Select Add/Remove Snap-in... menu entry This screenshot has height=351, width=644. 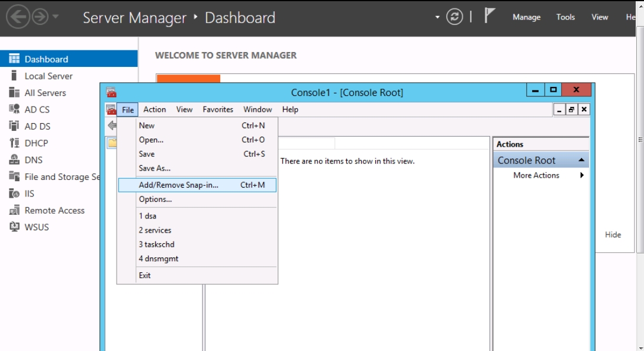pyautogui.click(x=197, y=185)
